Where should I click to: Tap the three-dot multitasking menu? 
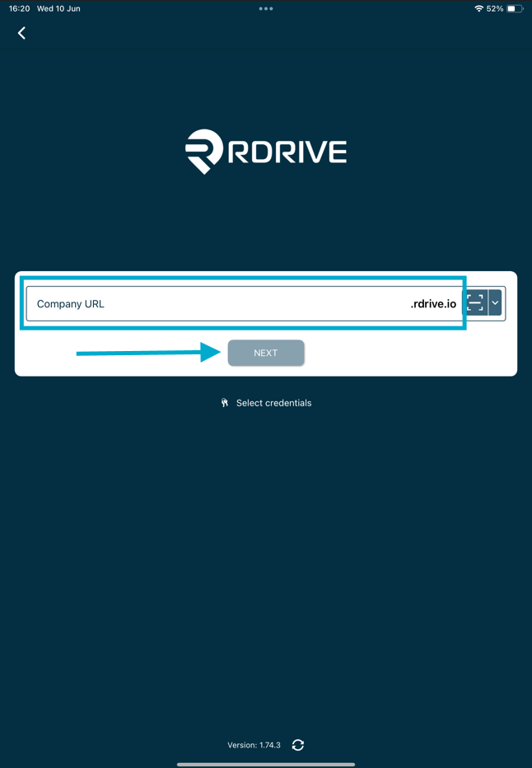(266, 9)
